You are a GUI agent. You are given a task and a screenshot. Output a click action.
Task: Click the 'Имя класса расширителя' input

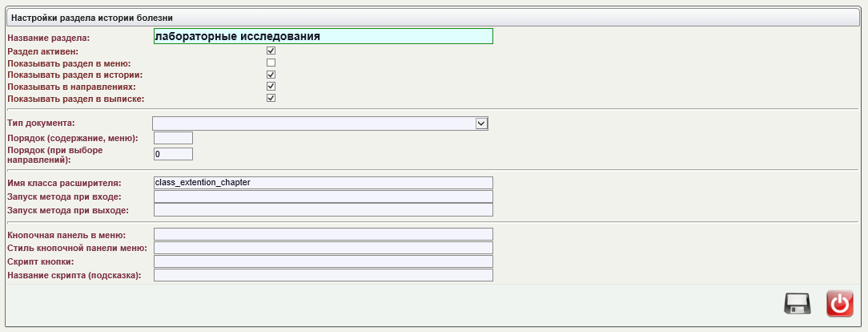pos(323,183)
